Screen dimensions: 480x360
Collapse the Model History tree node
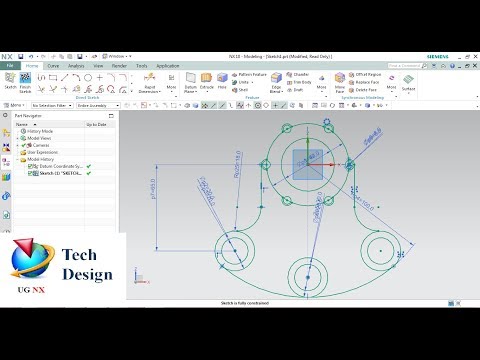pyautogui.click(x=18, y=159)
